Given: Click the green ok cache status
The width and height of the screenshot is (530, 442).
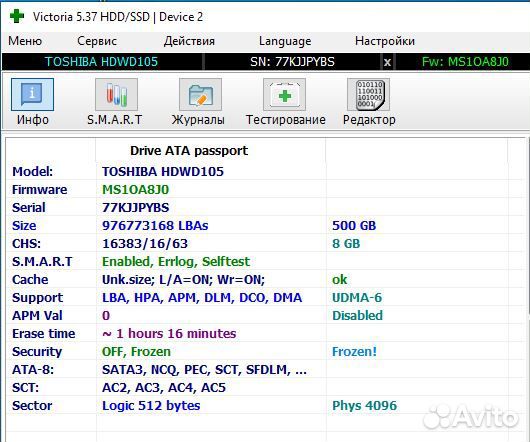Looking at the screenshot, I should point(340,280).
